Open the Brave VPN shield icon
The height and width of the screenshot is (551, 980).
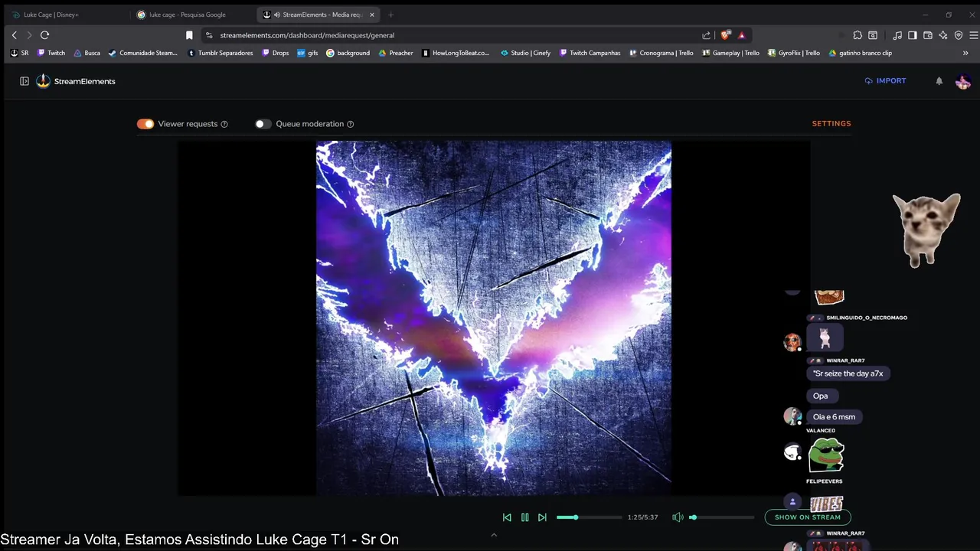pos(958,35)
